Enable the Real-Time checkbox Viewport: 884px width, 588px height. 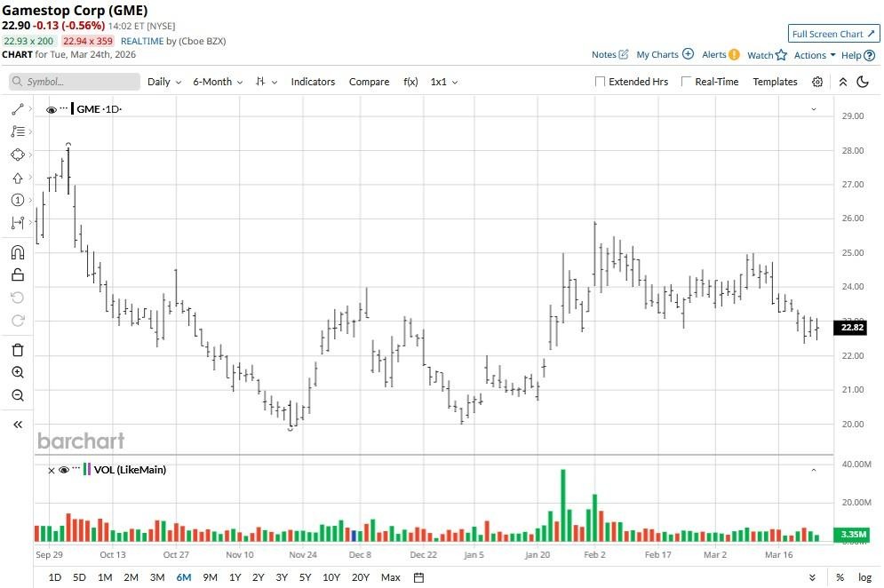(x=686, y=81)
